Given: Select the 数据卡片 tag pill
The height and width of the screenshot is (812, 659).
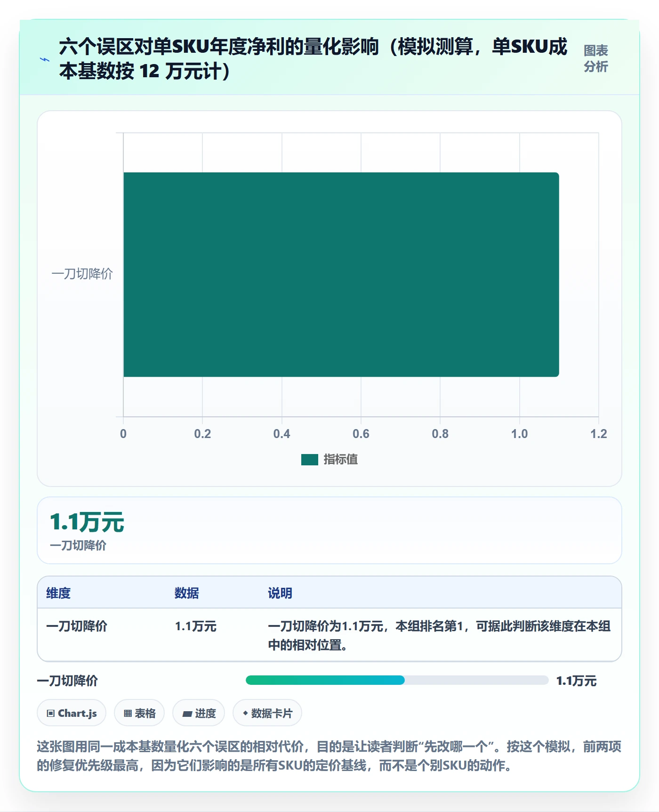Looking at the screenshot, I should click(267, 713).
